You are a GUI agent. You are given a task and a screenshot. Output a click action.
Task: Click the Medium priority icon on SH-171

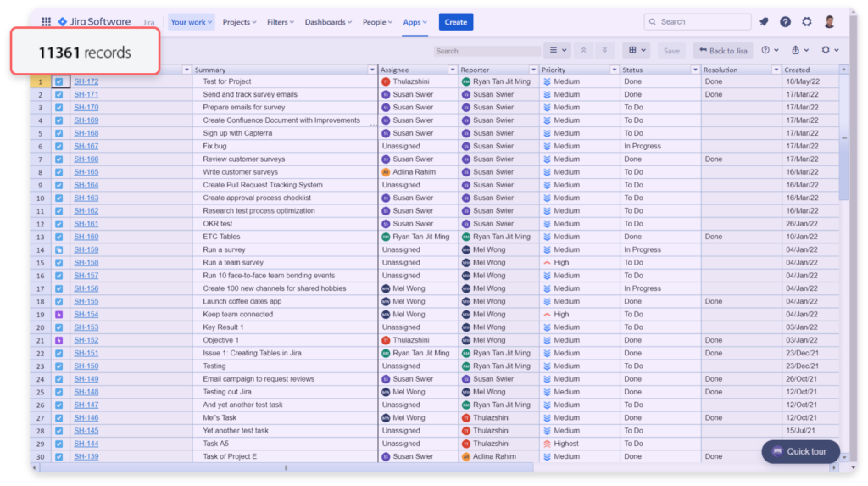click(x=547, y=95)
